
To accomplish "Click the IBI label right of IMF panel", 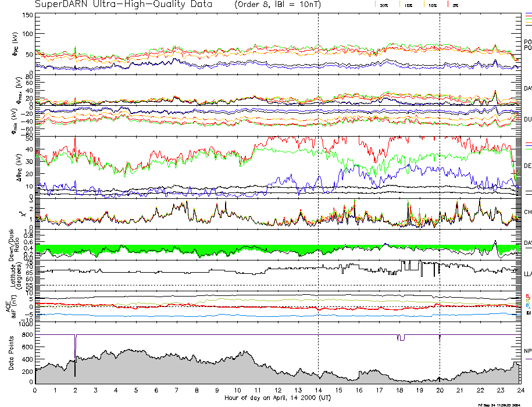I will click(528, 313).
